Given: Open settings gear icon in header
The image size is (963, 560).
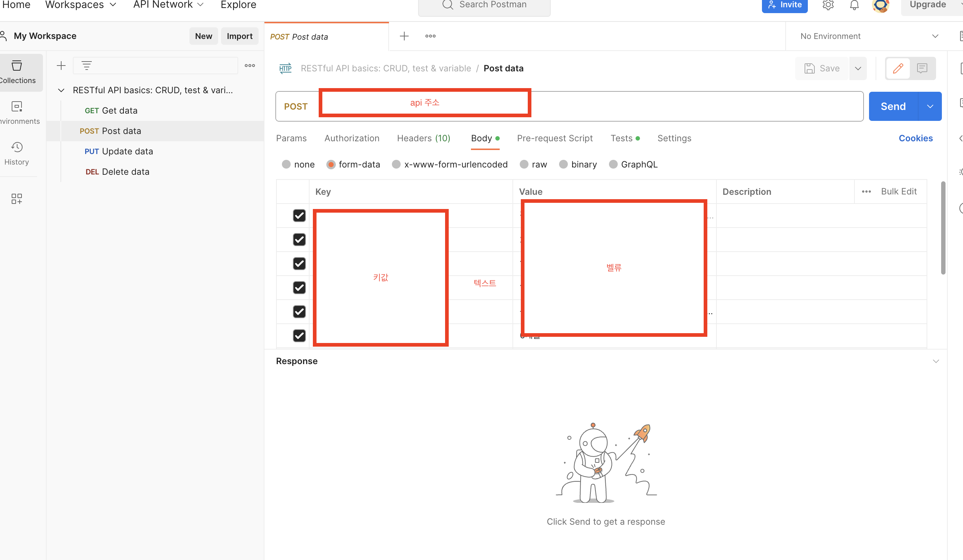Looking at the screenshot, I should (x=828, y=5).
